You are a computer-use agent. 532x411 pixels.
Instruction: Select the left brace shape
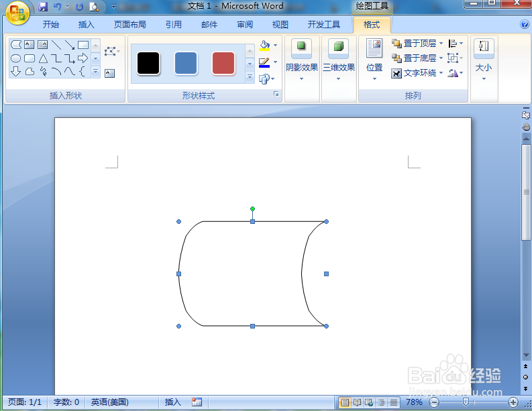[x=82, y=71]
